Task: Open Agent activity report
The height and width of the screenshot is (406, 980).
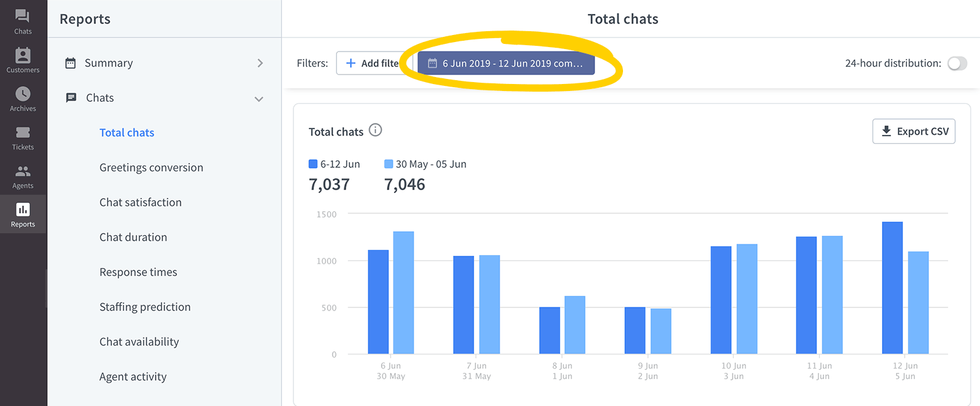Action: click(133, 377)
